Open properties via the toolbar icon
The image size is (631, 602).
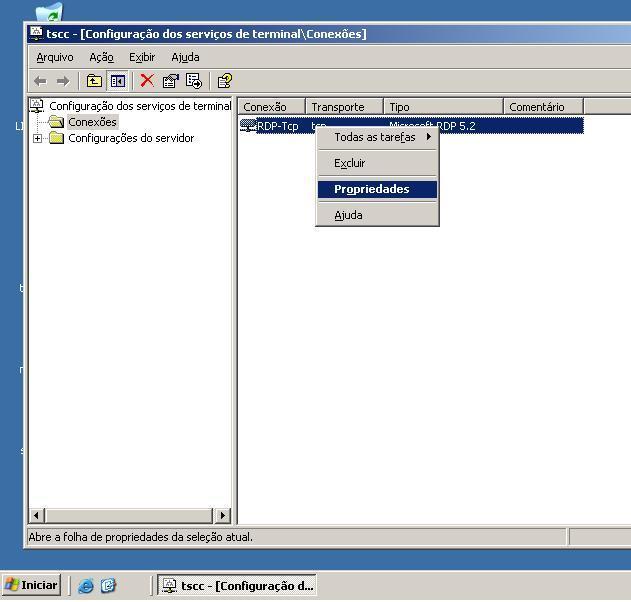(170, 81)
